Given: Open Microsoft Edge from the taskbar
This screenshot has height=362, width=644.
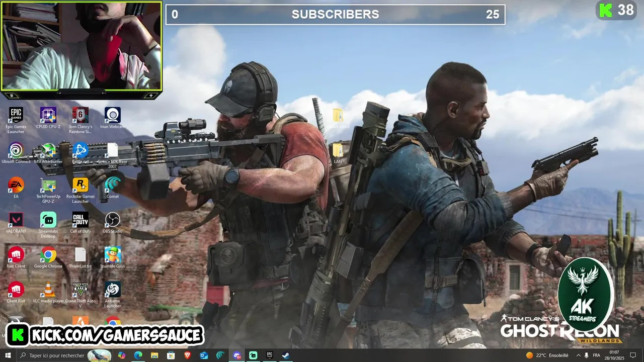Looking at the screenshot, I should 138,355.
